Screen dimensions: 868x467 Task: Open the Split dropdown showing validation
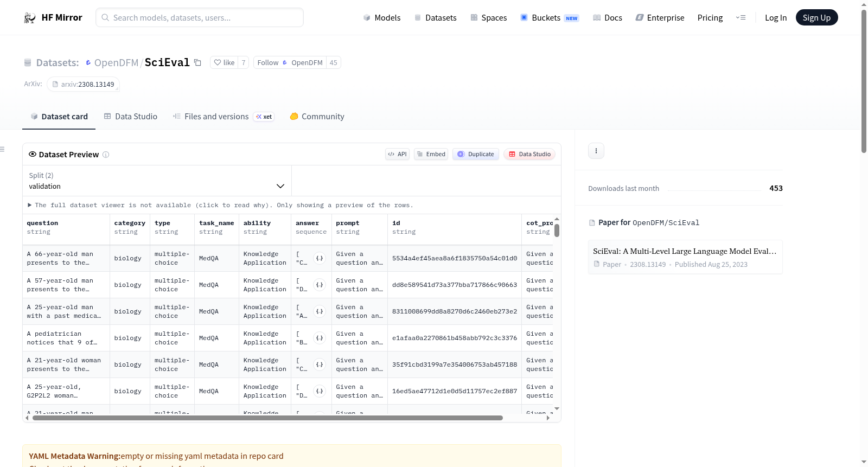(x=157, y=181)
